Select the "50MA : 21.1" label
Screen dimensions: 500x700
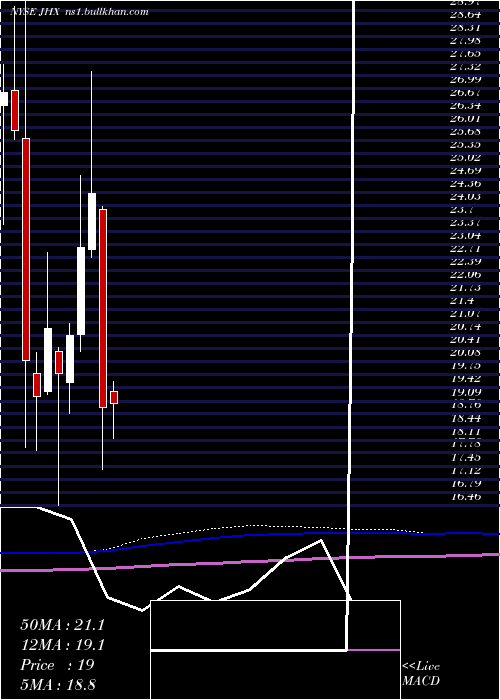[x=62, y=625]
